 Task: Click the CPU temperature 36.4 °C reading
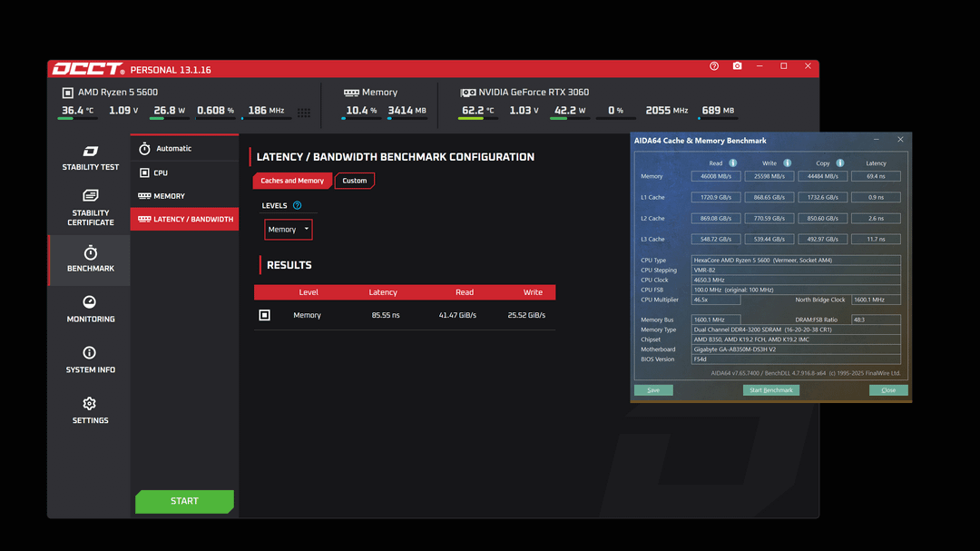tap(77, 111)
